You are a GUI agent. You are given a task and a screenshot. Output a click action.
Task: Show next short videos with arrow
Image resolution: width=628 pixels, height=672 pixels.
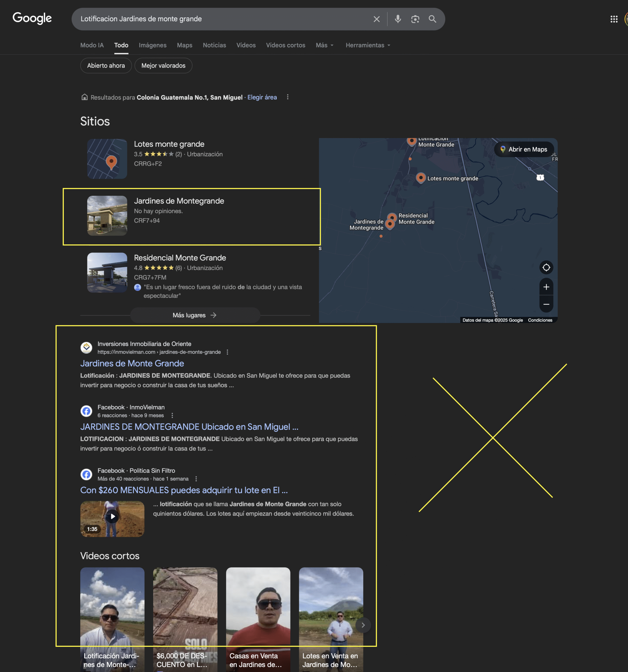[x=363, y=625]
